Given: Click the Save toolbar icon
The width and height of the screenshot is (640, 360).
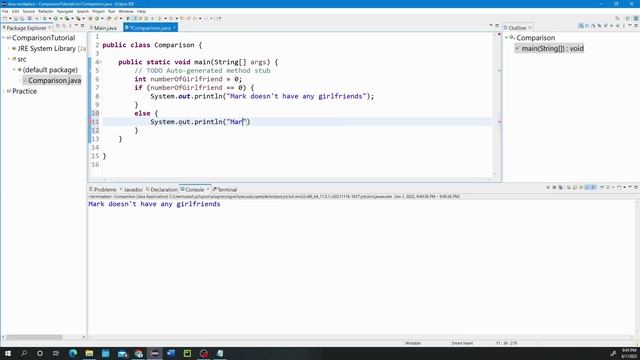Looking at the screenshot, I should point(16,18).
